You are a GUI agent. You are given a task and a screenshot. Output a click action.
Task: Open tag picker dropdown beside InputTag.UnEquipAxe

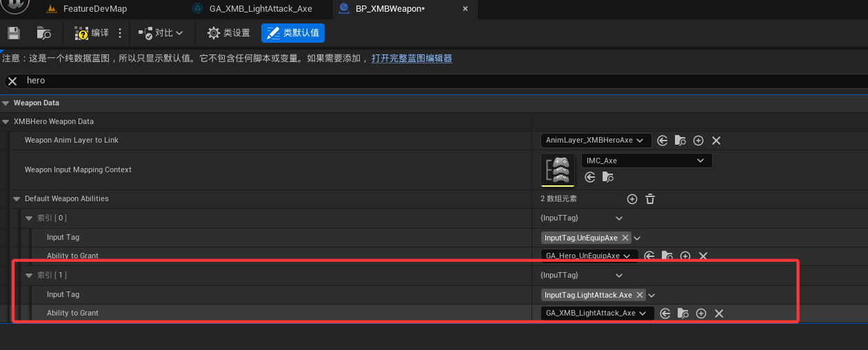(x=637, y=238)
